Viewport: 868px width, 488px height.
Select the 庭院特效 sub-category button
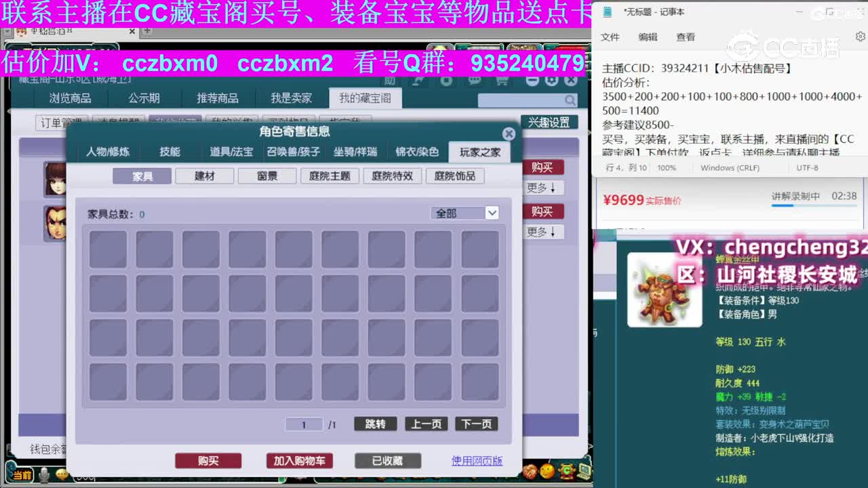[392, 176]
